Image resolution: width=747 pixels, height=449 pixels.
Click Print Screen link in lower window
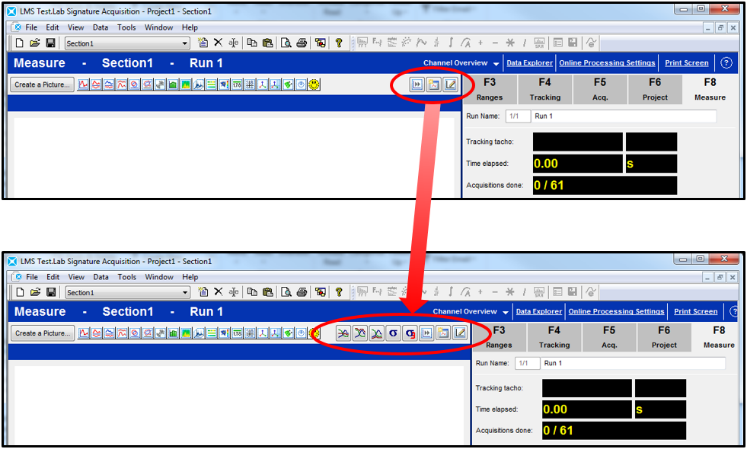[x=696, y=311]
